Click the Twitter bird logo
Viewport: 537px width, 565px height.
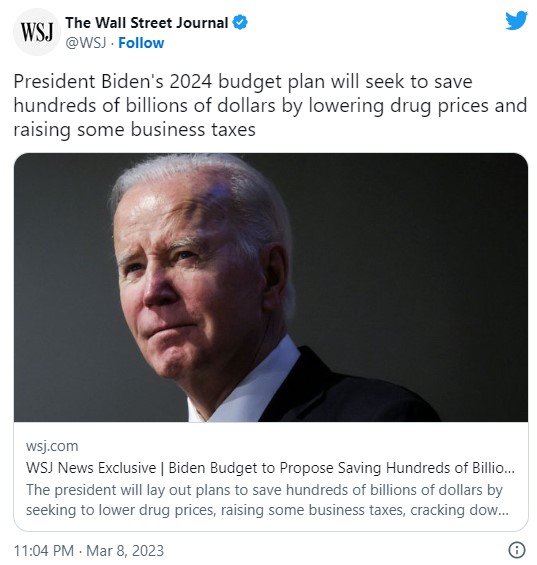click(516, 21)
